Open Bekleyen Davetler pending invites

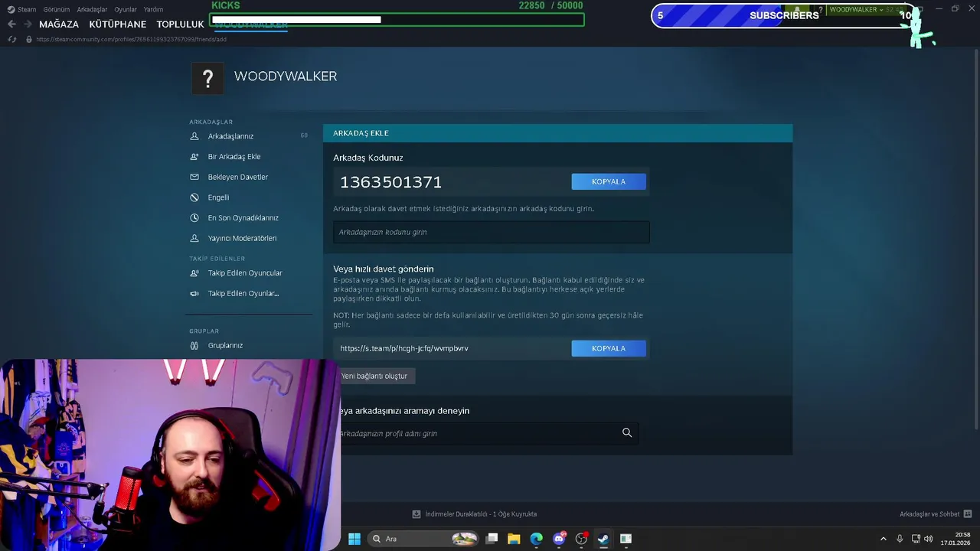(238, 177)
